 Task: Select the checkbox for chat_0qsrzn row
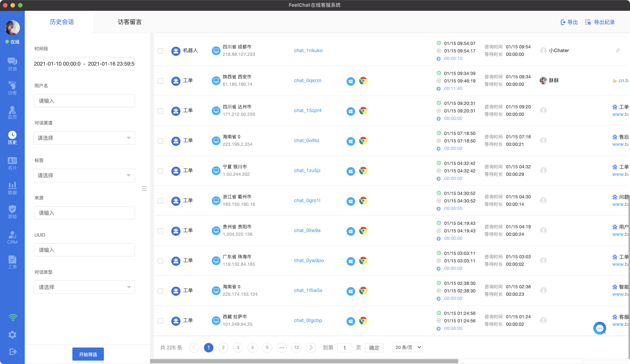(160, 81)
